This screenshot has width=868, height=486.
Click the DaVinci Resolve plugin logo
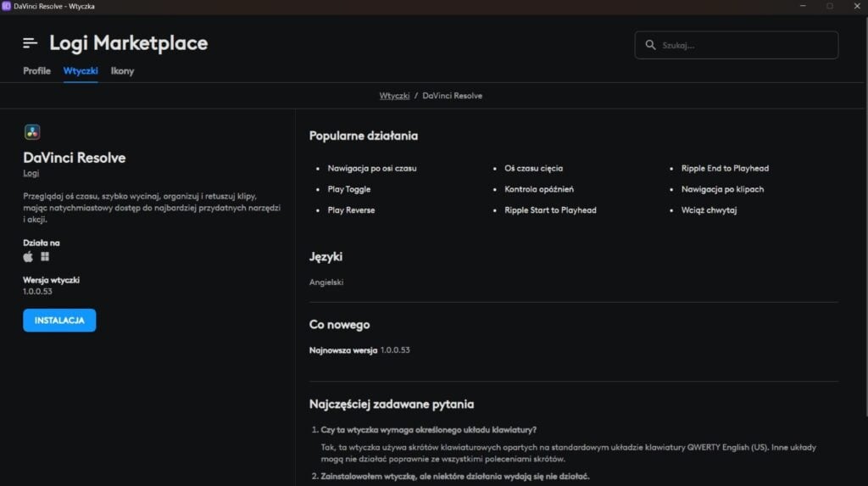[32, 131]
